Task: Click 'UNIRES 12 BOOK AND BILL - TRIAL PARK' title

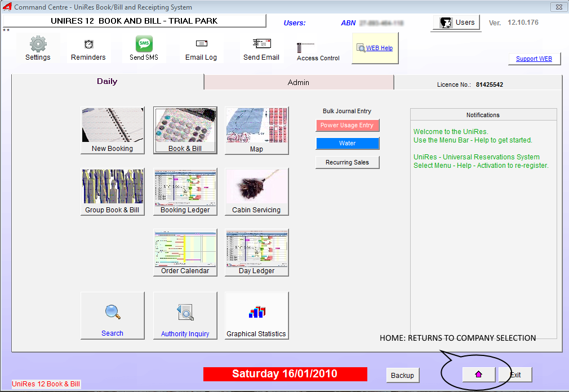Action: [134, 21]
